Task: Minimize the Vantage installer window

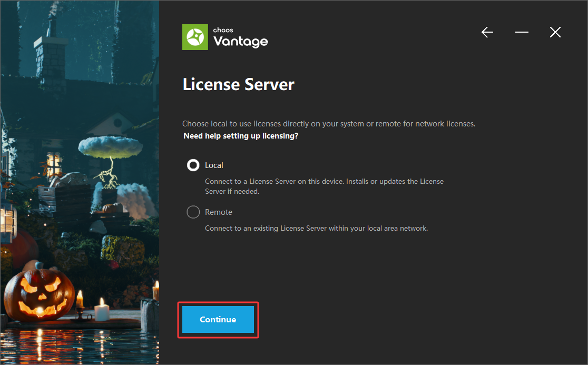Action: point(522,32)
